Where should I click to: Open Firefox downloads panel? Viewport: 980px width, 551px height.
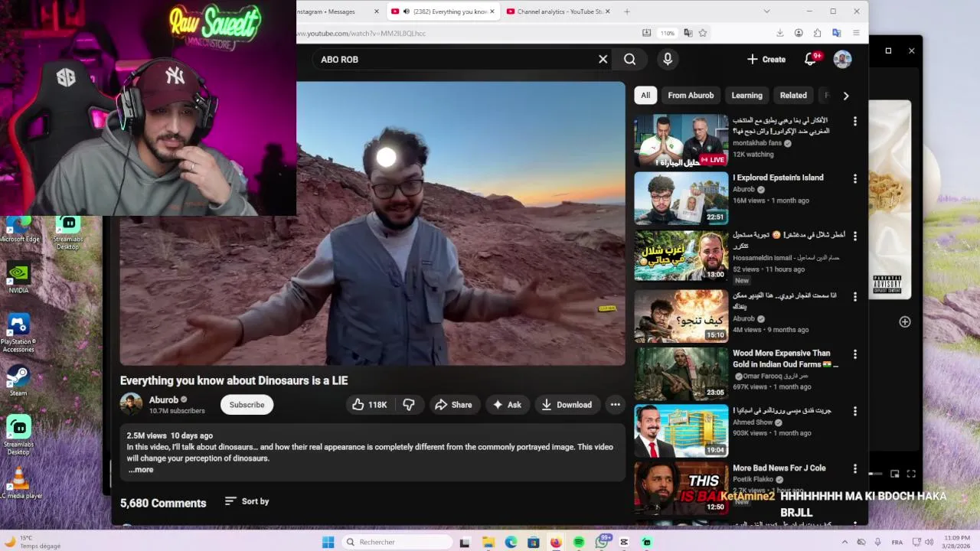(x=780, y=33)
